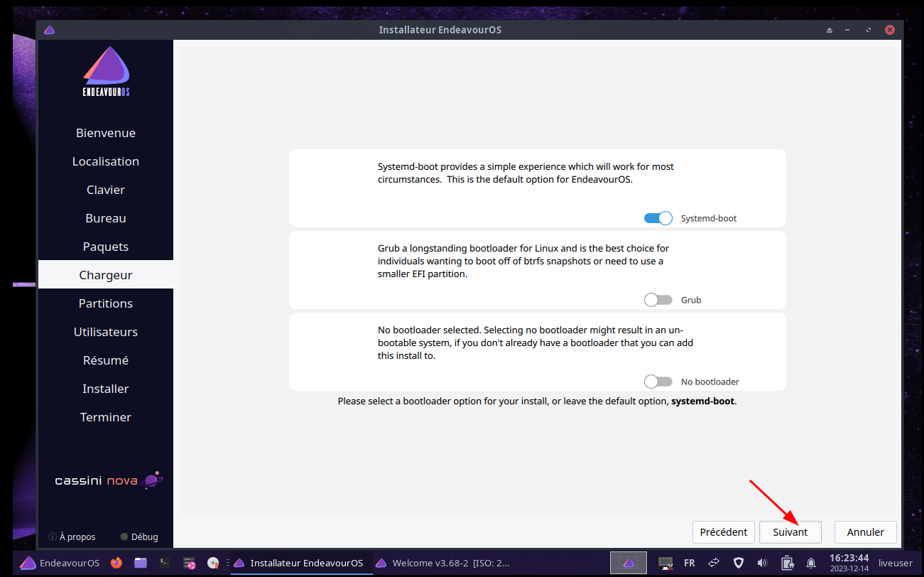Toggle the Systemd-boot switch
The height and width of the screenshot is (577, 924).
pos(658,219)
